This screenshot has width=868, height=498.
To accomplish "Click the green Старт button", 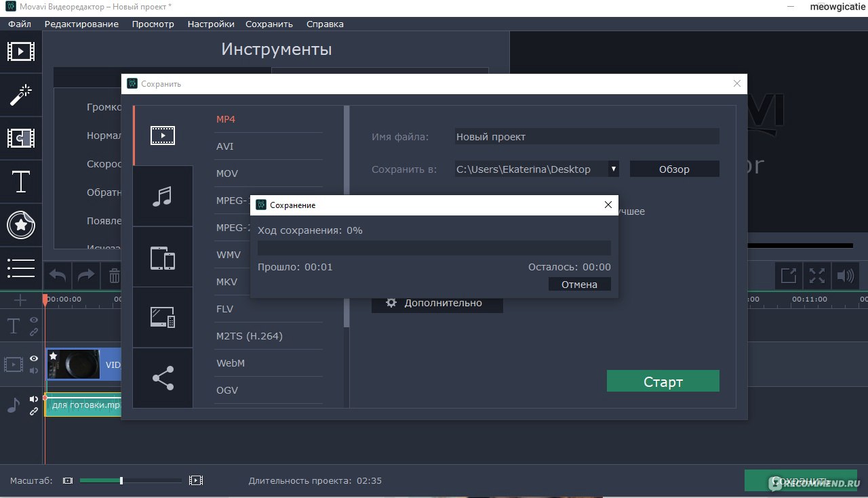I will 663,381.
